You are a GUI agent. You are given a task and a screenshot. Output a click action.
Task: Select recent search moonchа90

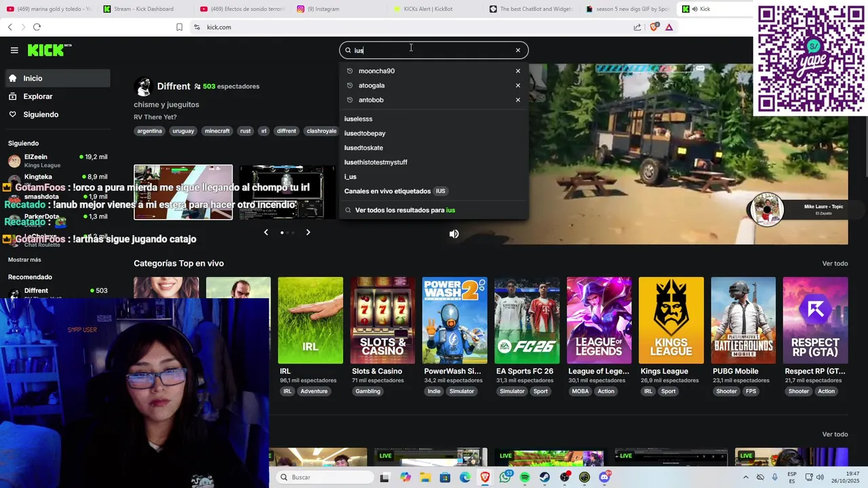point(376,71)
